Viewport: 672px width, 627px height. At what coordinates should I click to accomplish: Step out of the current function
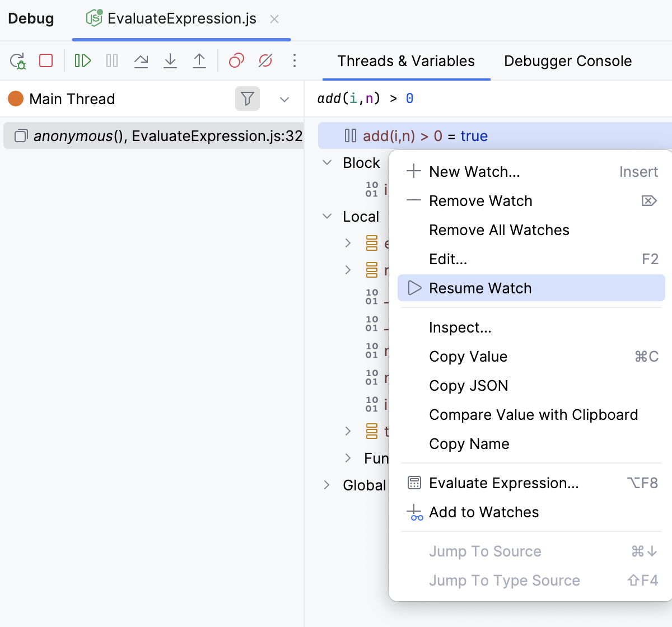tap(199, 60)
